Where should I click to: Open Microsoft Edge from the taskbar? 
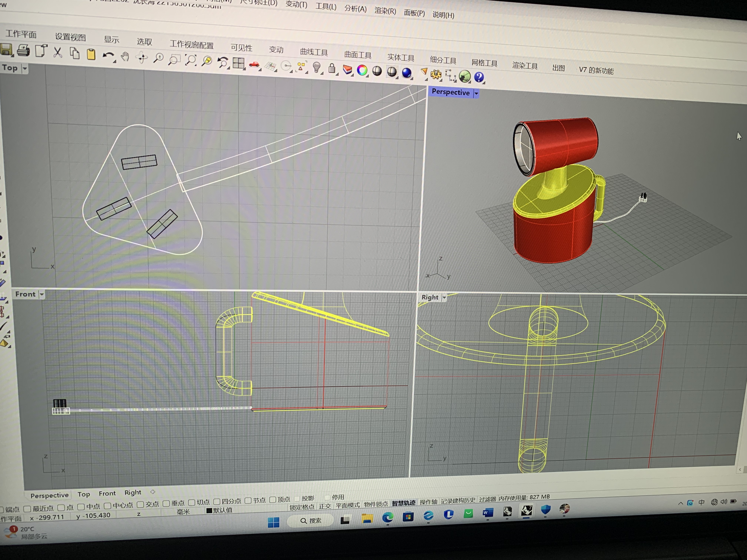(388, 518)
